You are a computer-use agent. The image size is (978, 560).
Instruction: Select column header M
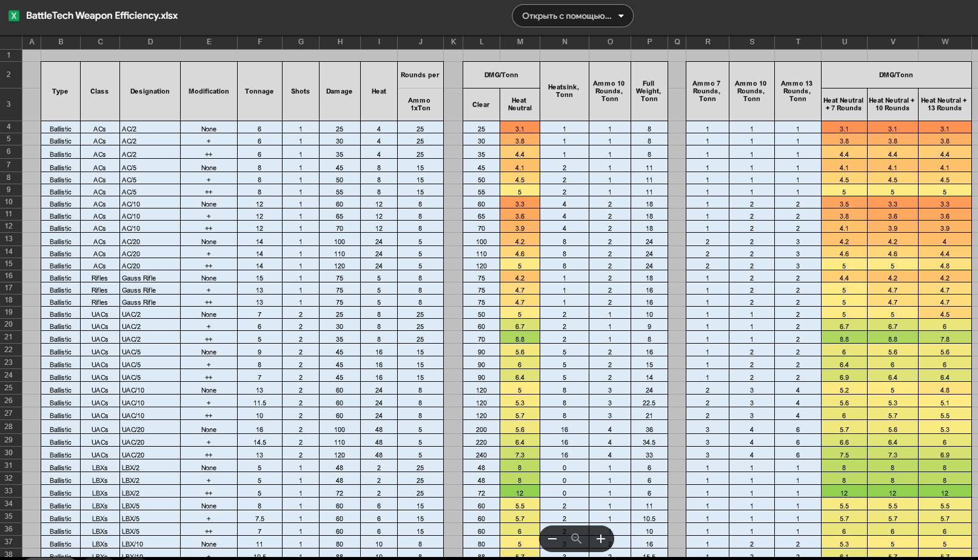coord(520,42)
